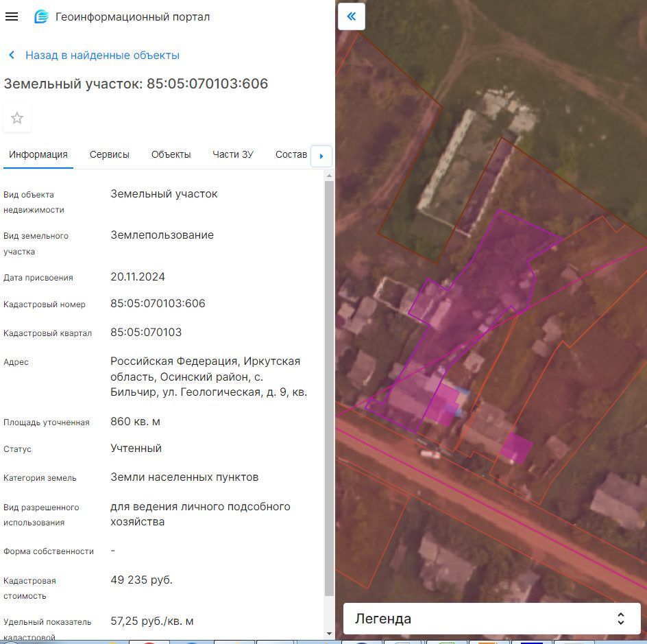
Task: Click the parcel title 85:05:070103:606 heading
Action: coord(136,84)
